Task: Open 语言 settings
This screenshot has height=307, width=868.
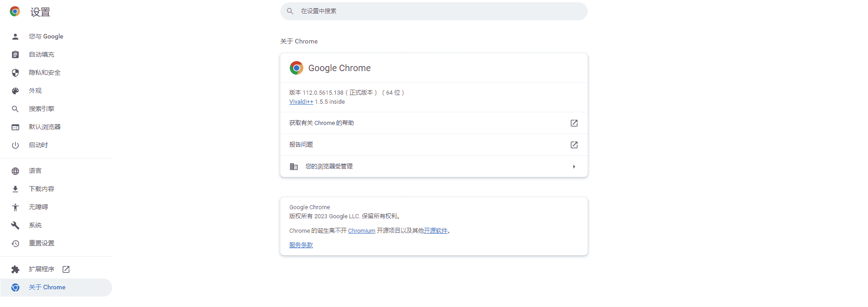Action: click(56, 171)
